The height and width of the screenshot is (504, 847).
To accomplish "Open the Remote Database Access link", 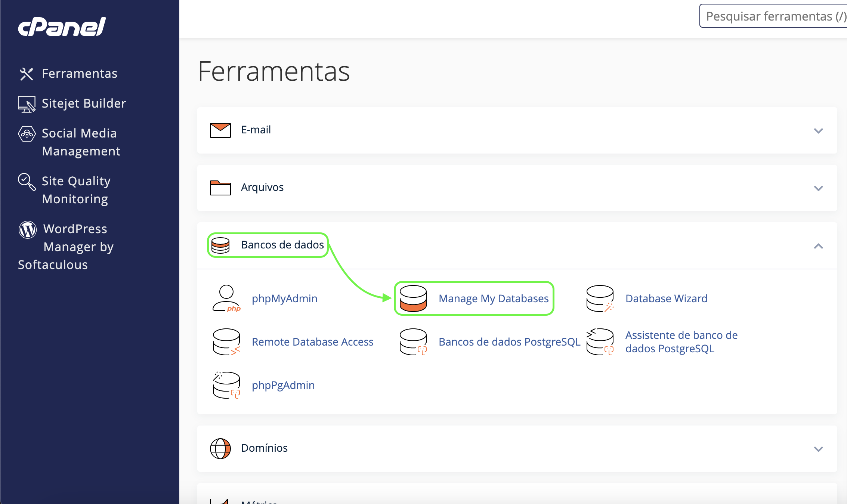I will point(312,342).
